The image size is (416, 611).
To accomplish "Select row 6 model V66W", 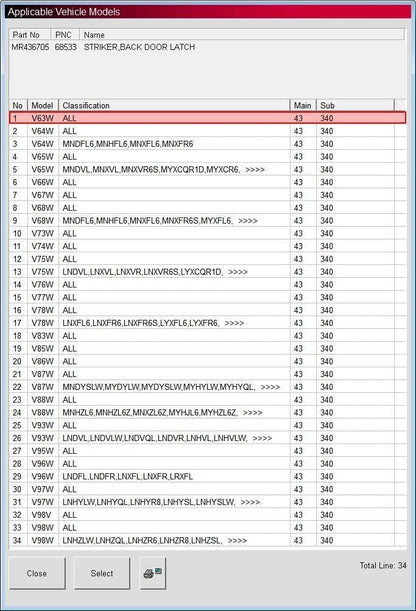I will pos(42,182).
